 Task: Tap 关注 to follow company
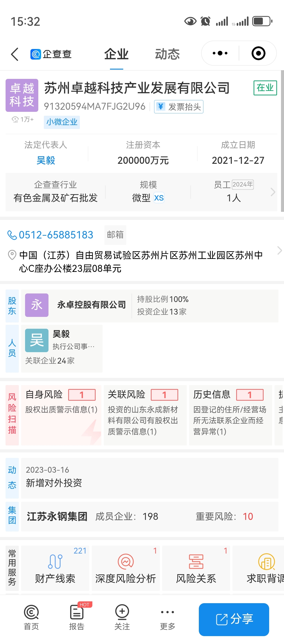tap(122, 617)
